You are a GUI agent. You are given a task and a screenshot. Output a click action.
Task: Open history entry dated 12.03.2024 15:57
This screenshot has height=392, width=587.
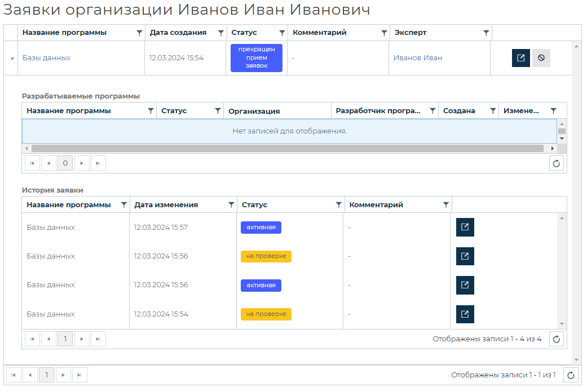pos(465,227)
